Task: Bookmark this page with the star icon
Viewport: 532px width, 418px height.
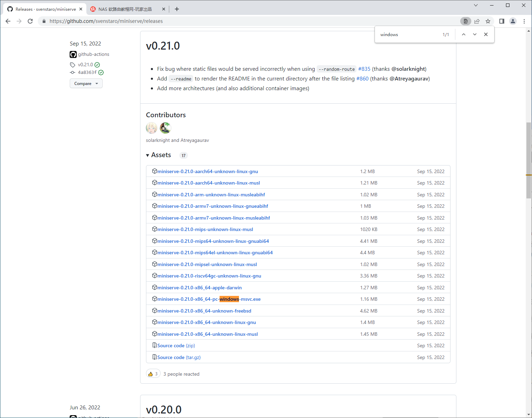Action: (488, 21)
